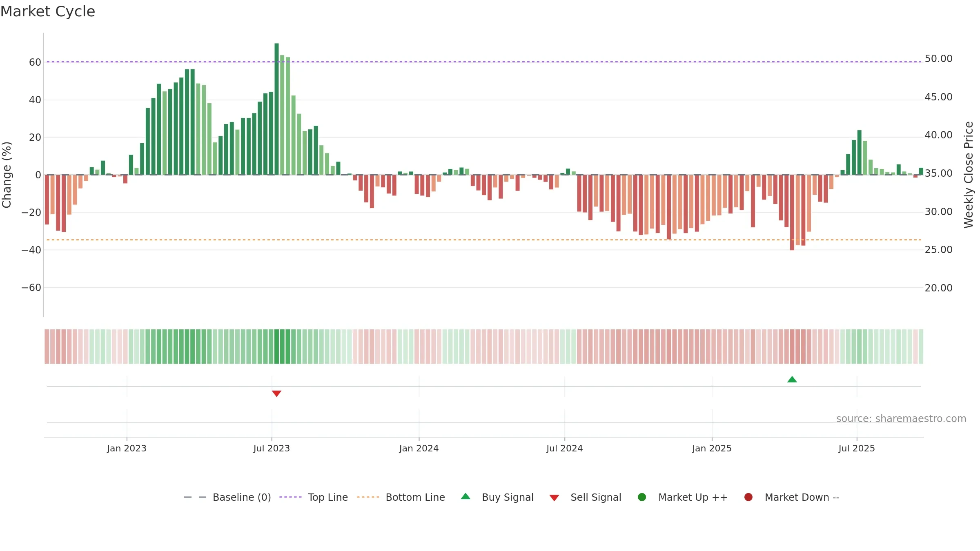Click the 20.00 price axis label
Screen dimensions: 980x551
pyautogui.click(x=938, y=288)
